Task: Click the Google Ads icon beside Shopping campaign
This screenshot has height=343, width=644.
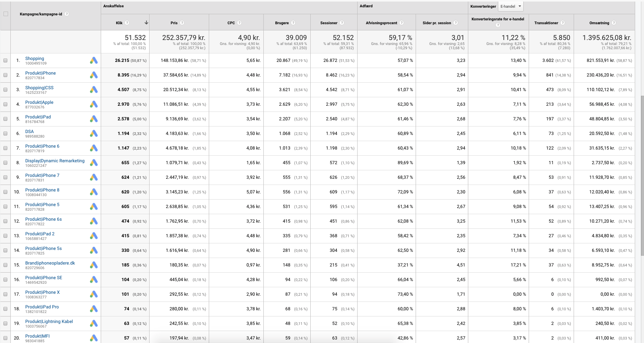Action: (x=94, y=61)
